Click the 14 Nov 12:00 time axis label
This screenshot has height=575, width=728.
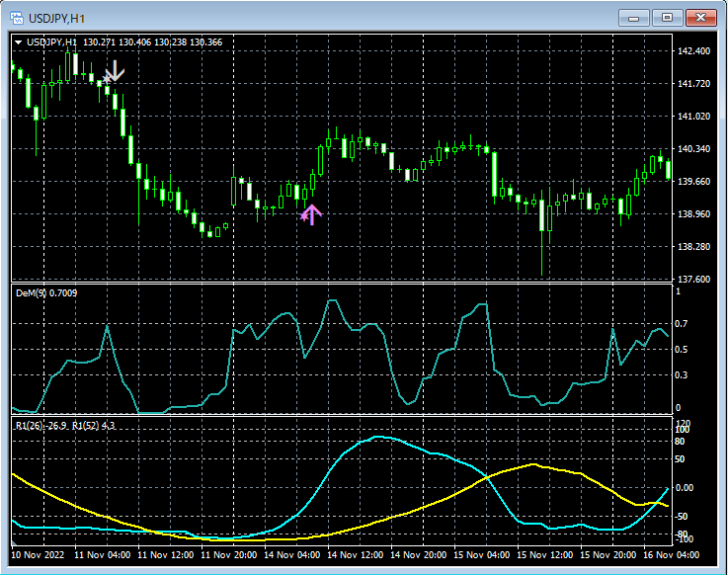click(354, 556)
